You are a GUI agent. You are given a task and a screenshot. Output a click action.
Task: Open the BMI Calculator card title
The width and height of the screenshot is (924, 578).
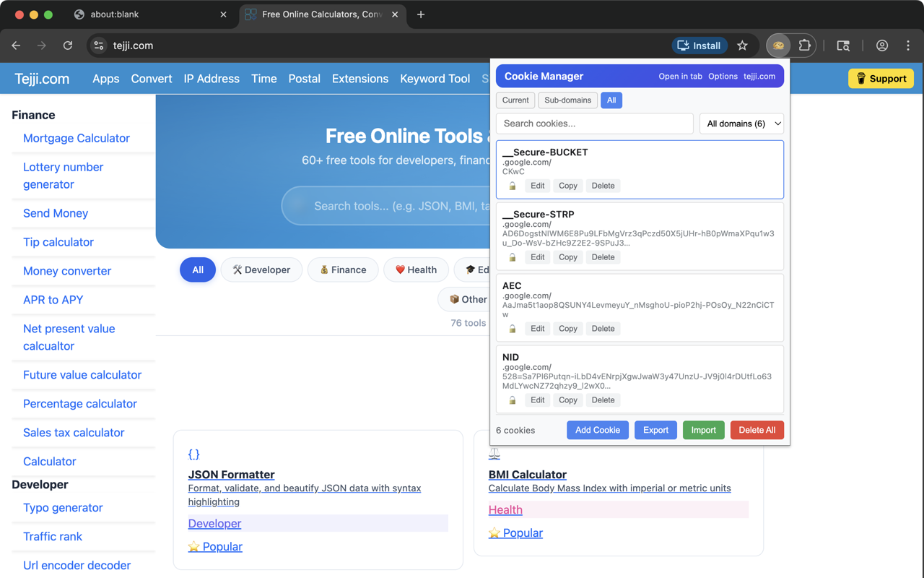pyautogui.click(x=528, y=475)
